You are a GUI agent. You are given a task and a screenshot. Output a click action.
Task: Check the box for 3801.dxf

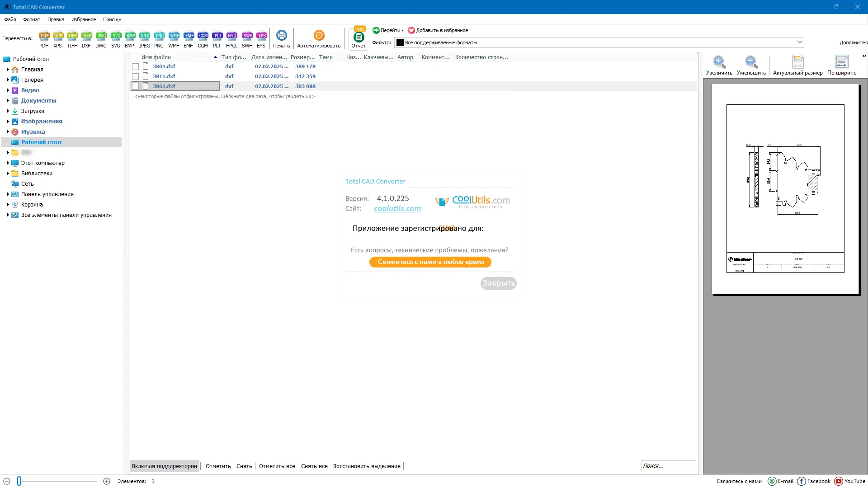(x=135, y=66)
